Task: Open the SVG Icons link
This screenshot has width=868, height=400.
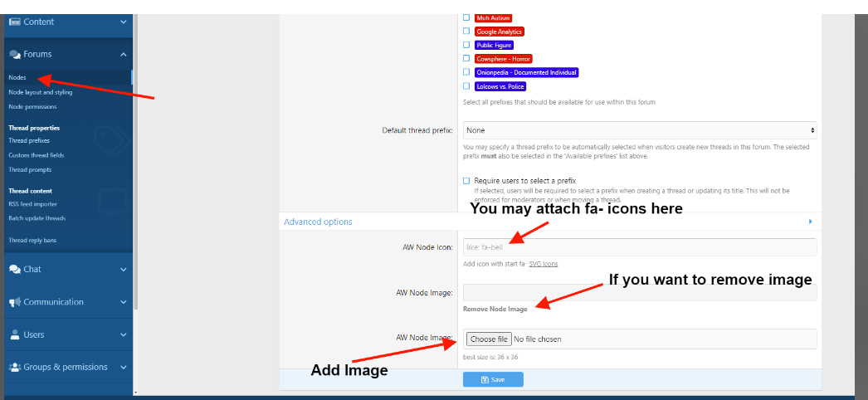Action: [x=543, y=264]
